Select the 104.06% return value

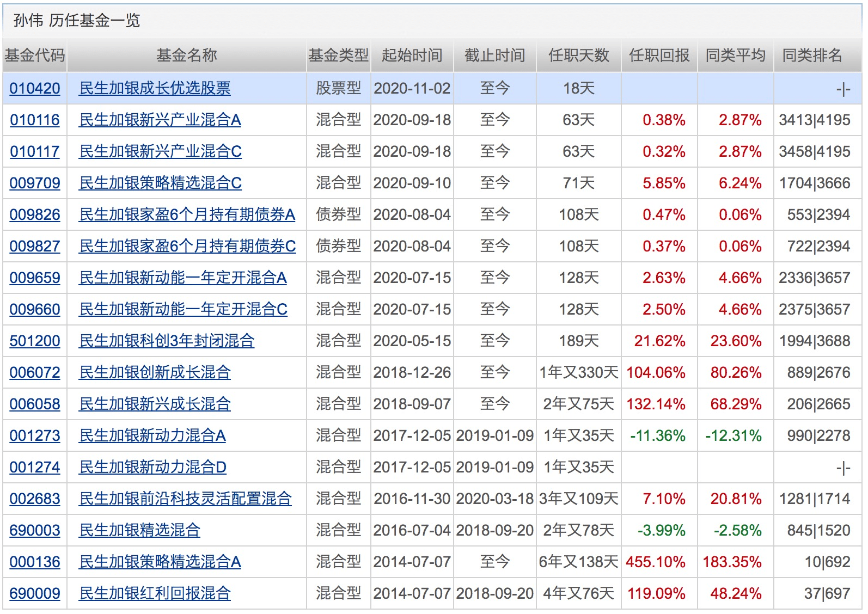pyautogui.click(x=656, y=372)
